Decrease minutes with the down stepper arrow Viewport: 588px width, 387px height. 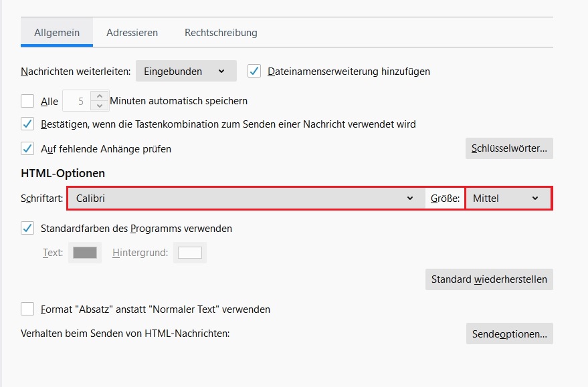click(100, 106)
